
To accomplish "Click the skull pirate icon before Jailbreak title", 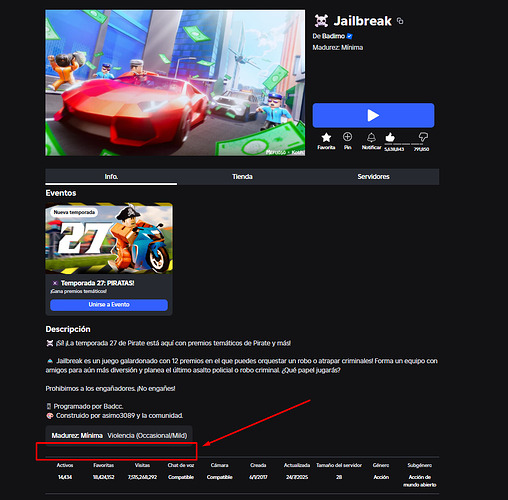I will [321, 21].
